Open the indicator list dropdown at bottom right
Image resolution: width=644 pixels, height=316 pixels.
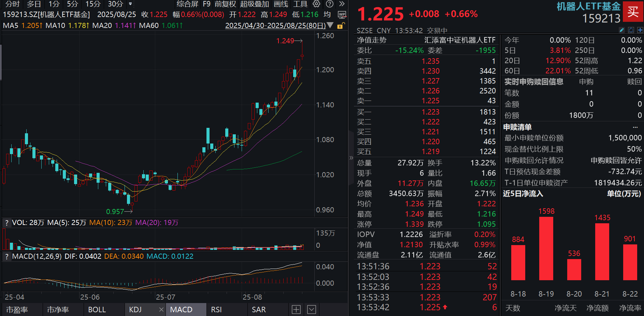click(311, 310)
